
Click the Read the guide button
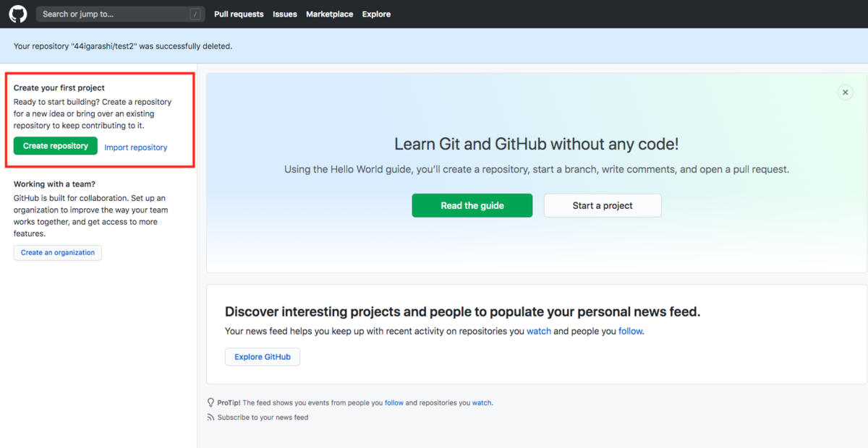point(472,205)
